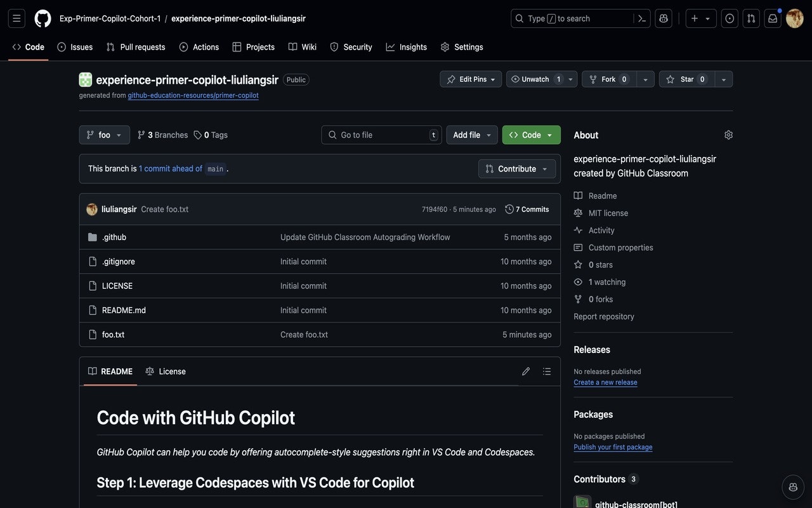This screenshot has height=508, width=812.
Task: Open commit hash 7194f60
Action: pyautogui.click(x=435, y=210)
